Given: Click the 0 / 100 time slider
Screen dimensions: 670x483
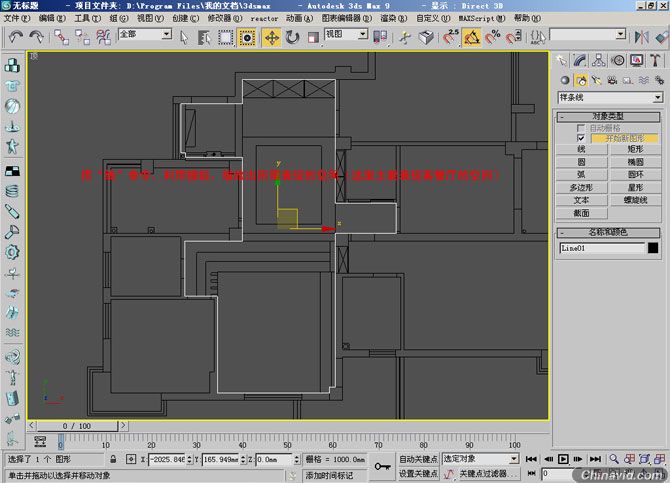Looking at the screenshot, I should (77, 426).
